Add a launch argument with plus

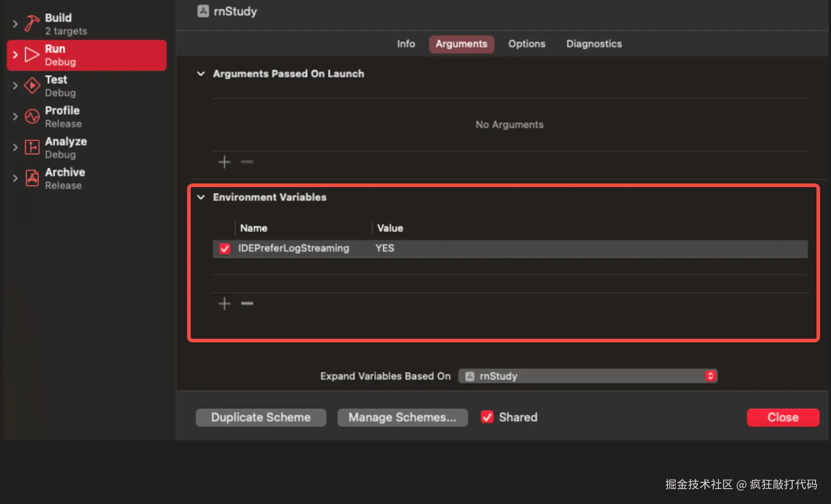[x=224, y=162]
